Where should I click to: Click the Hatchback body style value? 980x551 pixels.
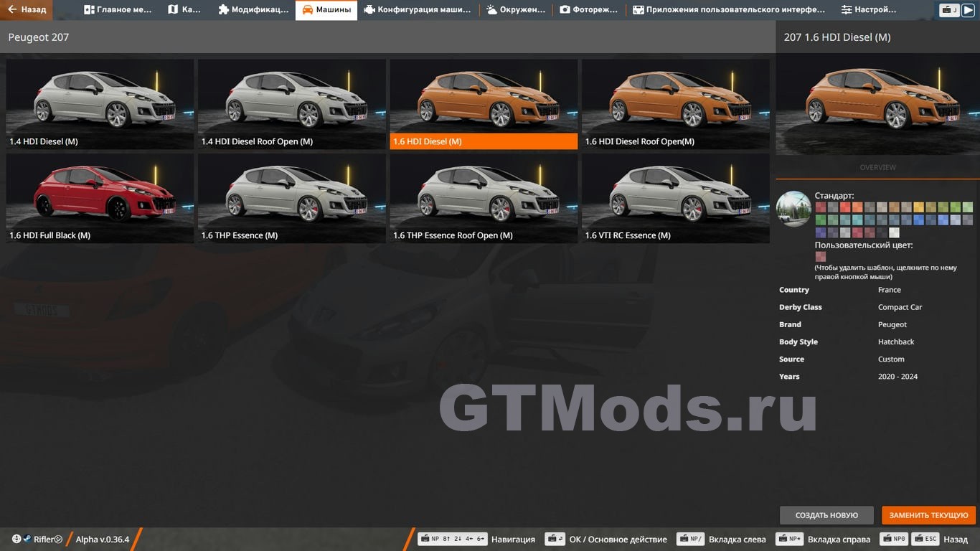click(896, 342)
